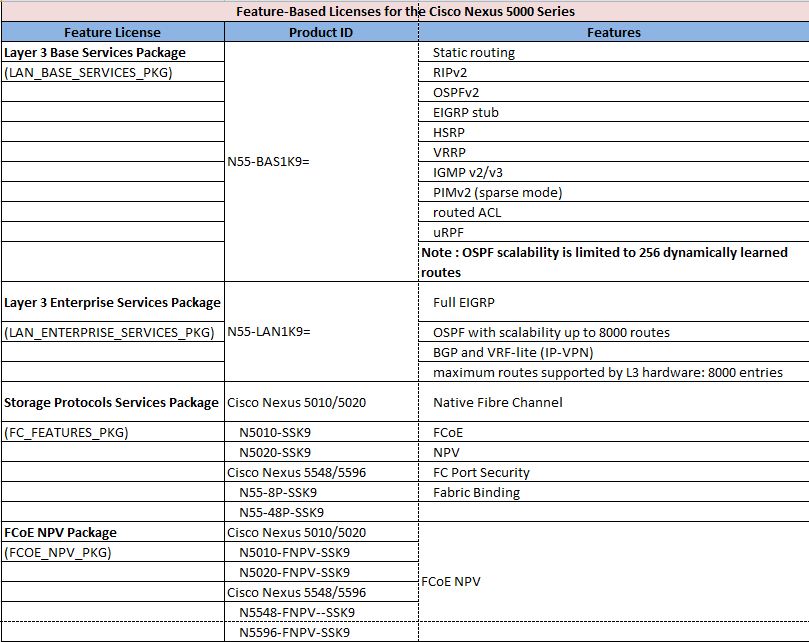The image size is (809, 642).
Task: Click the 'OSPFv2' feature cell
Action: tap(613, 92)
